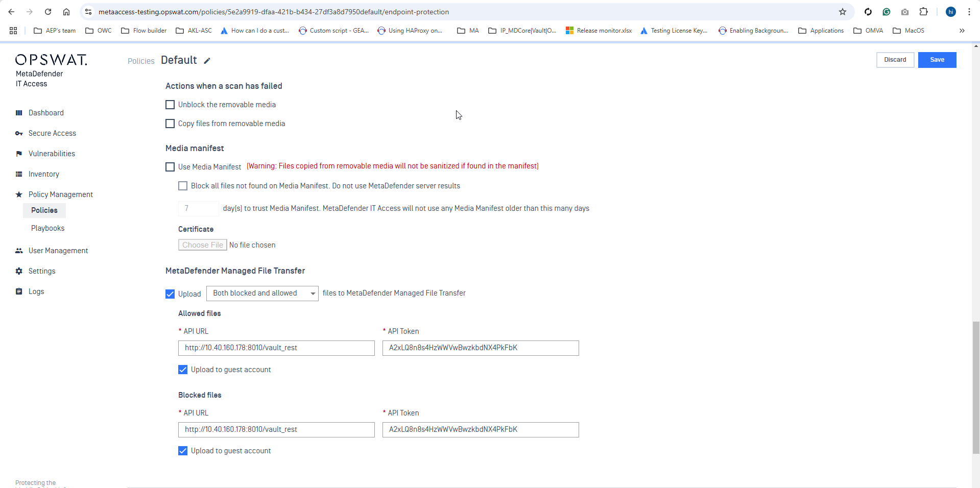Show more bookmarks with the chevron
This screenshot has width=980, height=488.
962,31
